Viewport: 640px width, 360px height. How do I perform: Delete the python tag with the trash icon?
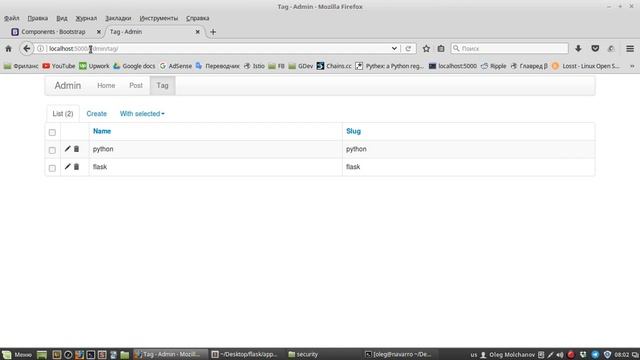(76, 149)
